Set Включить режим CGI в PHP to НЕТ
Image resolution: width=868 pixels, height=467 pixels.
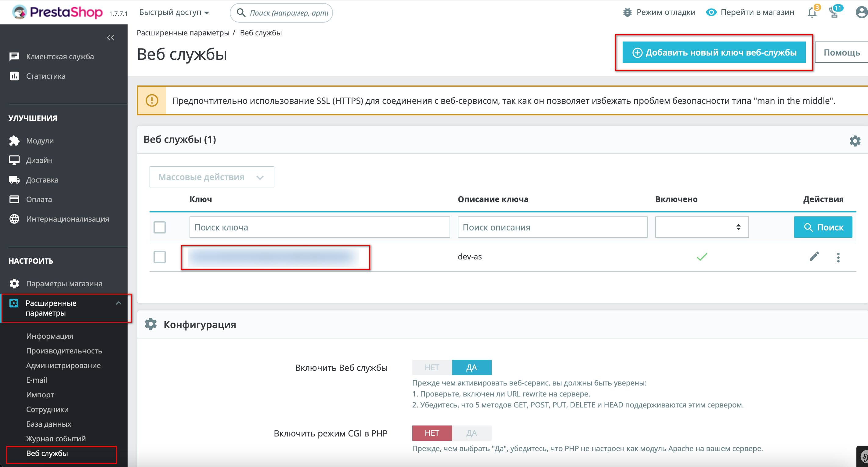click(432, 433)
